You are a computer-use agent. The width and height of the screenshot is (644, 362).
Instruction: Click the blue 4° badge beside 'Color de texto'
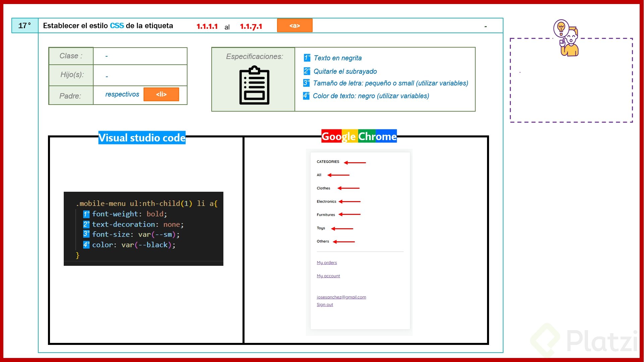(306, 96)
